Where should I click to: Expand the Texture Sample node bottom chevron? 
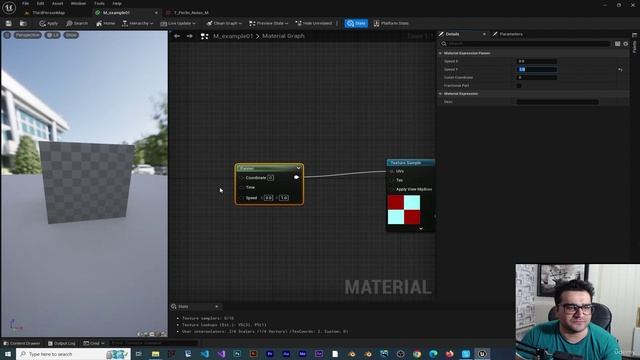[421, 229]
